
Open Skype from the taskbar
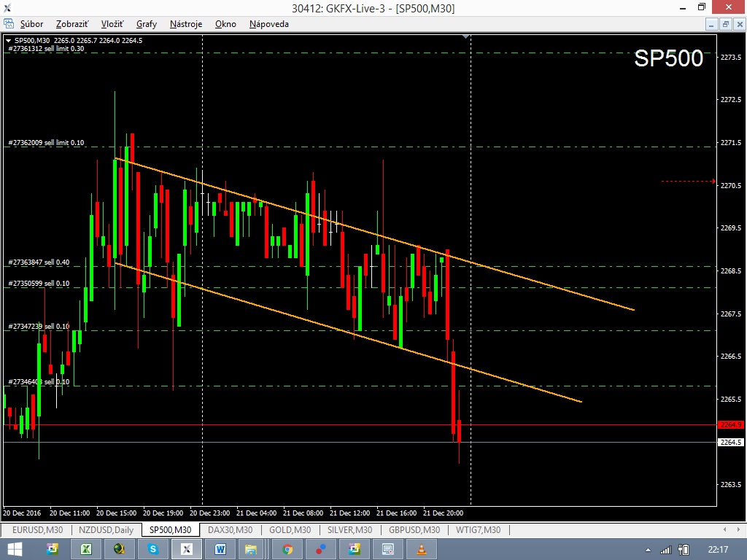[x=153, y=550]
